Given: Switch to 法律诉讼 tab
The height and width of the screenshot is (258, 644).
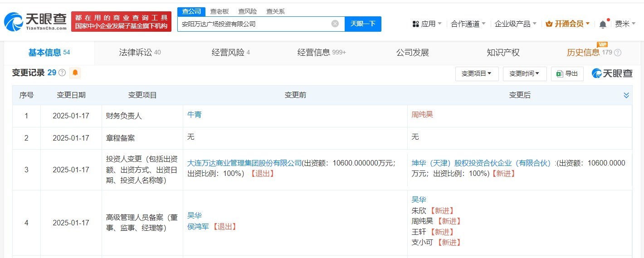Looking at the screenshot, I should (140, 53).
